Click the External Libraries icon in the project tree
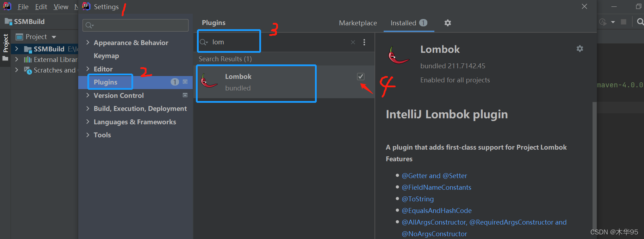 [27, 59]
